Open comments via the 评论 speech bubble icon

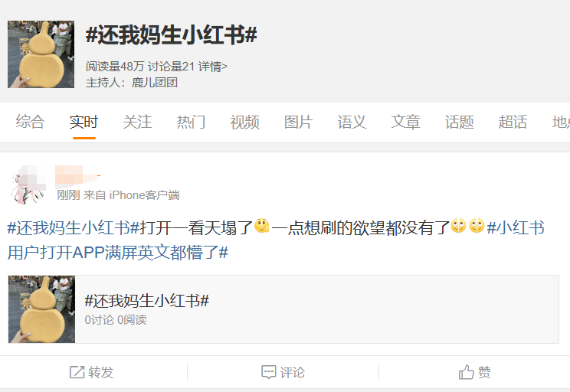coord(269,372)
